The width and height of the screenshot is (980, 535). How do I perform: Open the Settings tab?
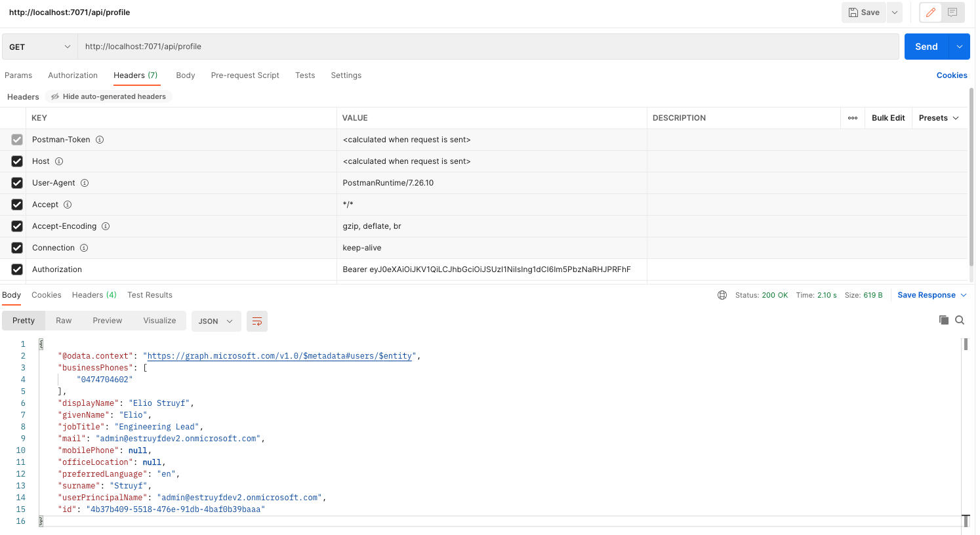(346, 75)
